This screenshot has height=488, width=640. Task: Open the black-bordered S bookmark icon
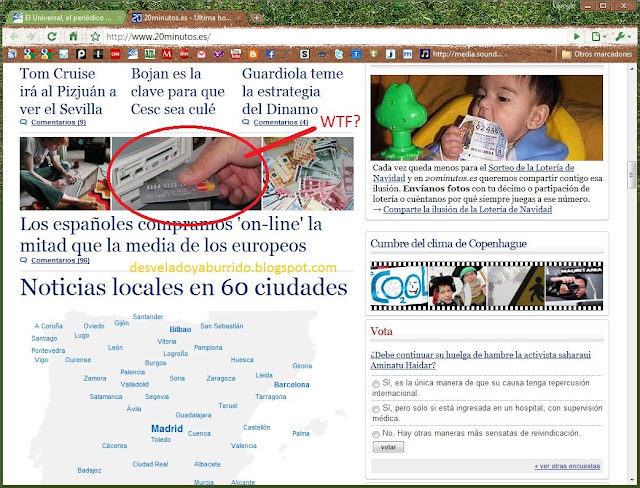coord(304,54)
